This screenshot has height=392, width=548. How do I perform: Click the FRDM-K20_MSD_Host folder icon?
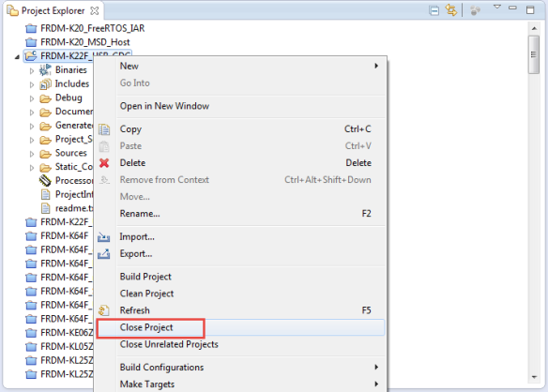point(31,42)
